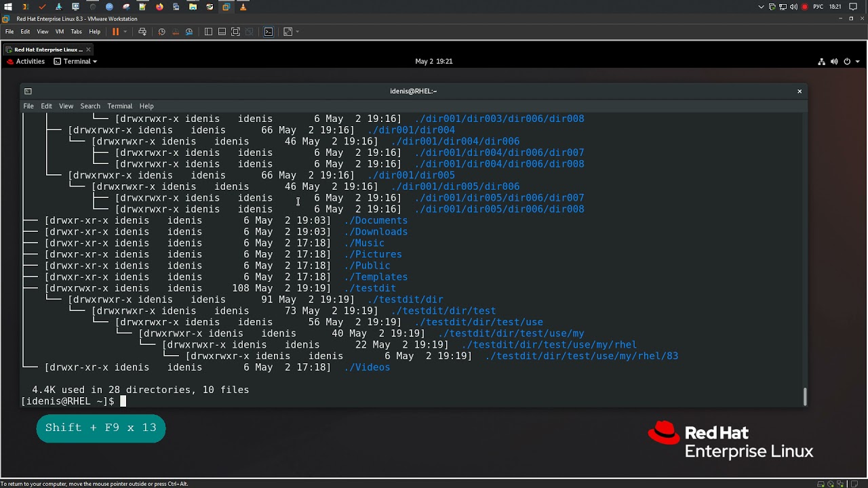This screenshot has width=868, height=488.
Task: Click the ./Music directory text
Action: (x=364, y=243)
